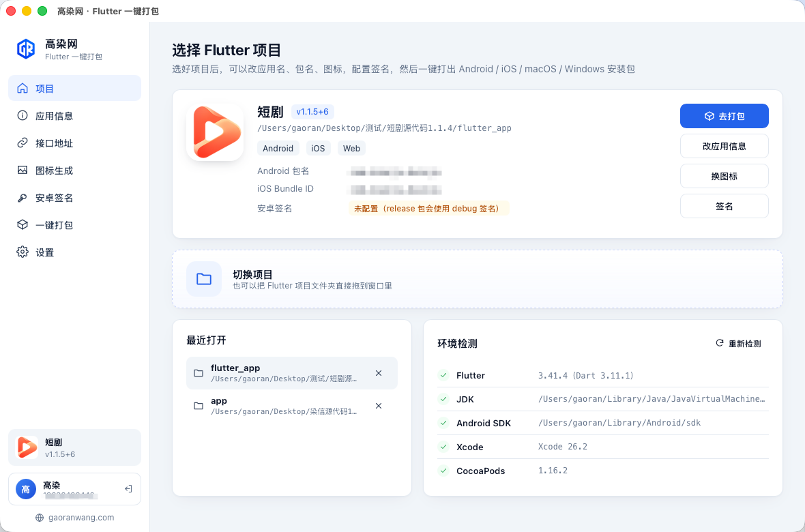The image size is (805, 532).
Task: Open 安卓签名 sidebar page
Action: [74, 198]
